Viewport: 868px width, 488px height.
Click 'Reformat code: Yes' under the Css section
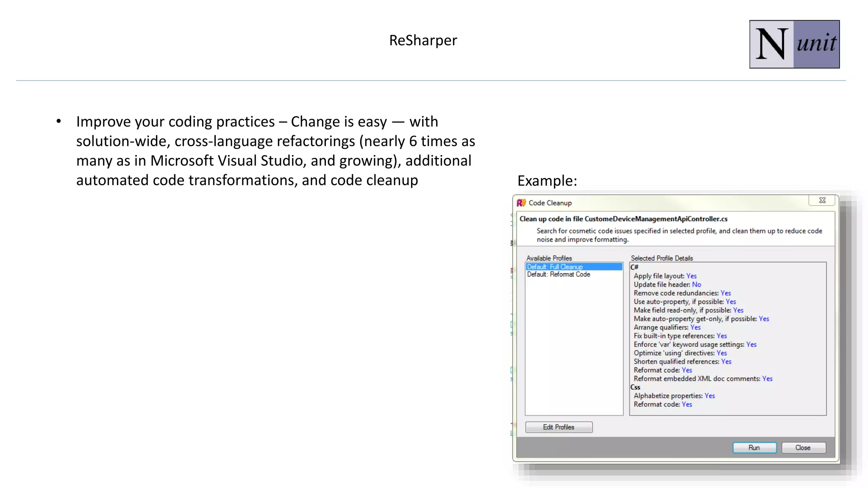coord(662,405)
